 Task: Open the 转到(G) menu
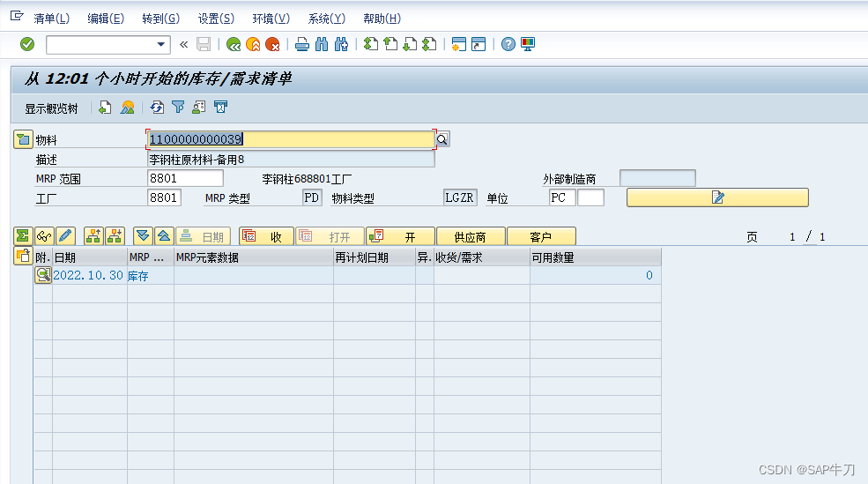[160, 19]
